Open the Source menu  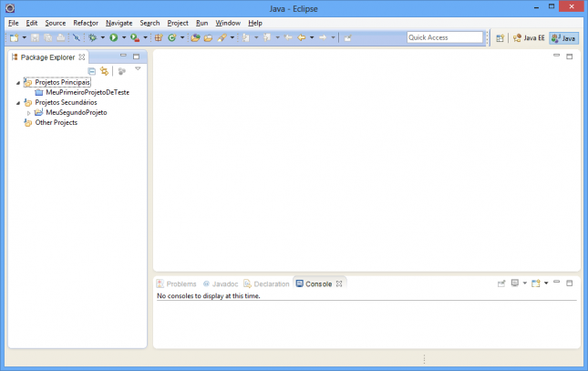tap(55, 23)
